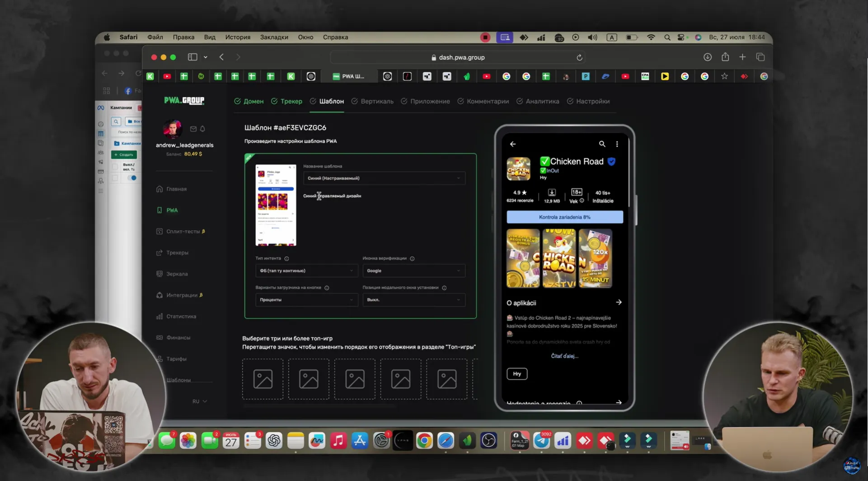Open Финансы in the sidebar
This screenshot has width=868, height=481.
pos(174,337)
